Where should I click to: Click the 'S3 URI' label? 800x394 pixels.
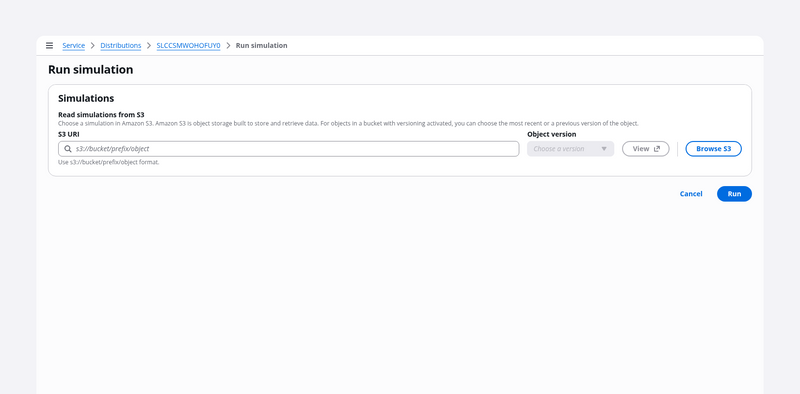pos(69,134)
